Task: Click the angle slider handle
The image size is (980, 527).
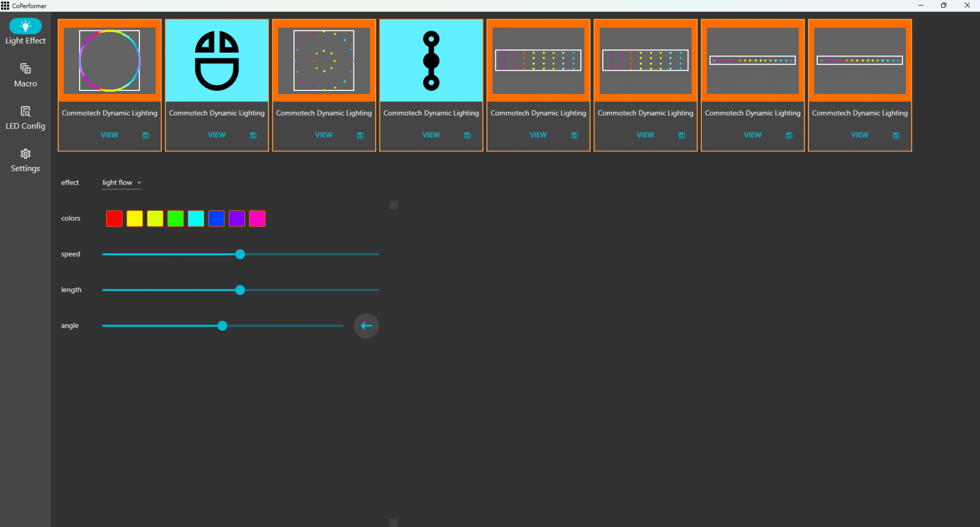Action: point(222,326)
